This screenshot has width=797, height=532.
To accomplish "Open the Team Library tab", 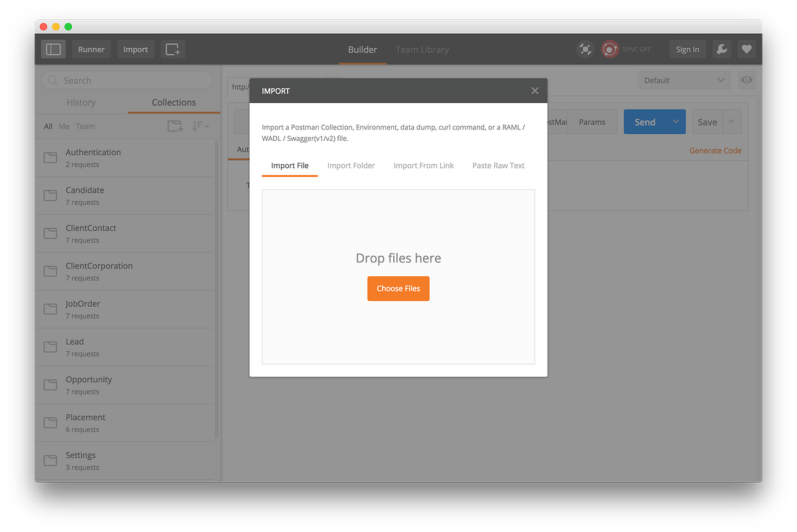I will [x=422, y=49].
